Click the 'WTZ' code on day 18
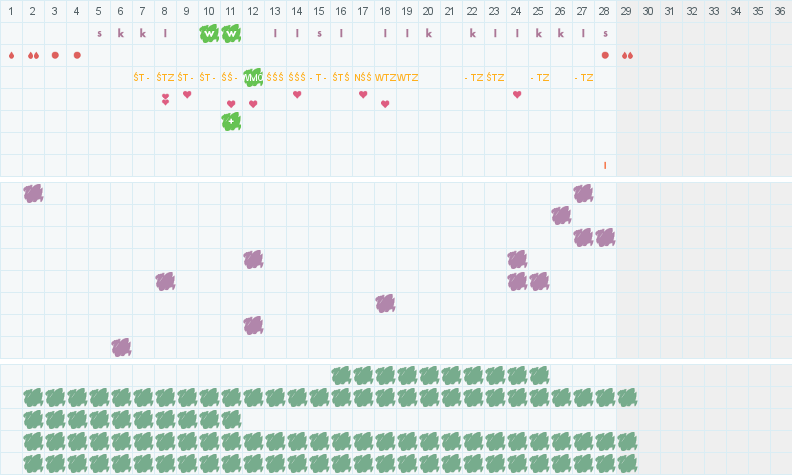This screenshot has width=792, height=475. tap(386, 77)
